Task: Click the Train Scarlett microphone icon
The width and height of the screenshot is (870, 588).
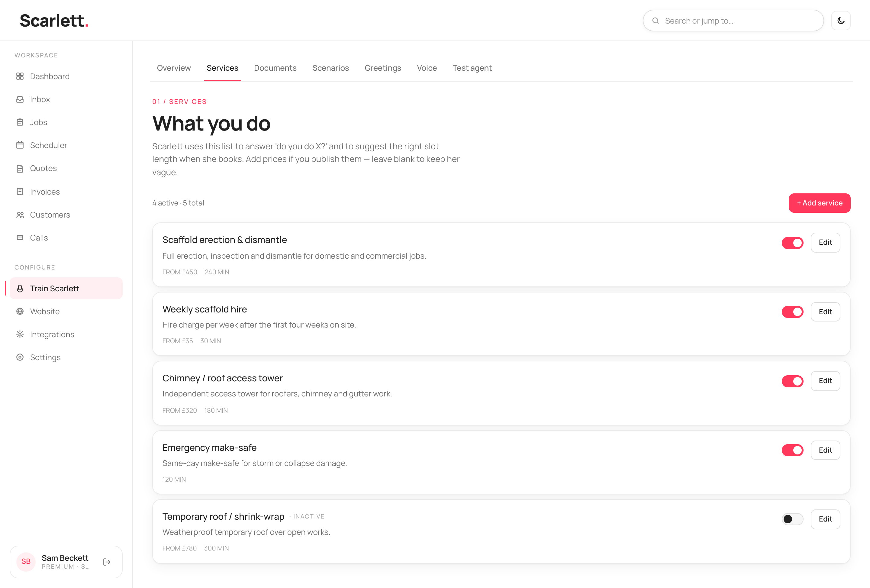Action: (x=20, y=288)
